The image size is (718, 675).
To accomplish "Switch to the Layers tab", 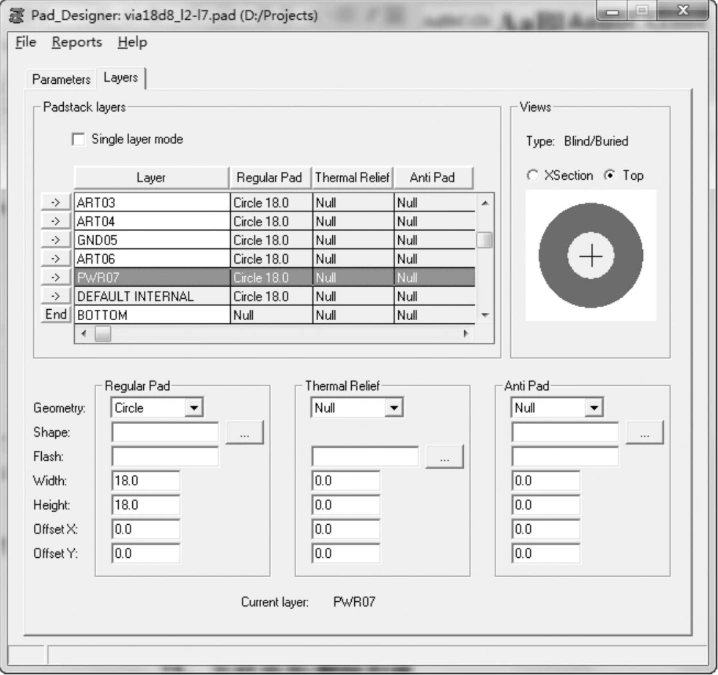I will tap(120, 78).
